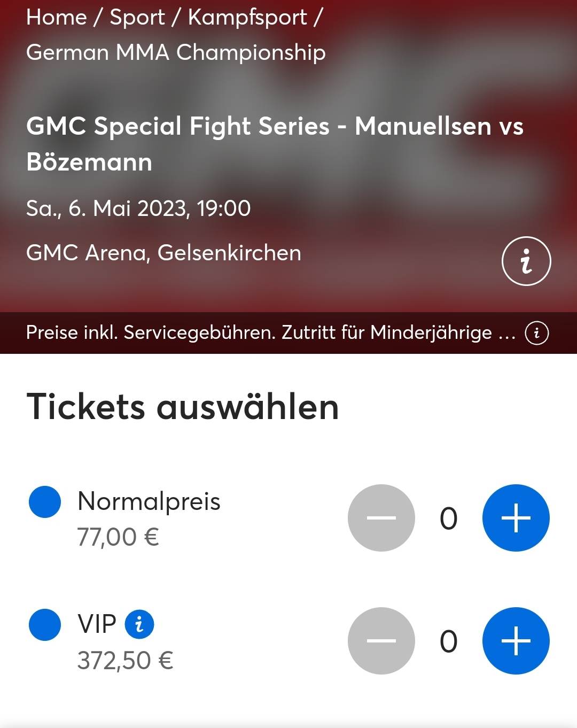Select the VIP blue color dot

(x=45, y=625)
